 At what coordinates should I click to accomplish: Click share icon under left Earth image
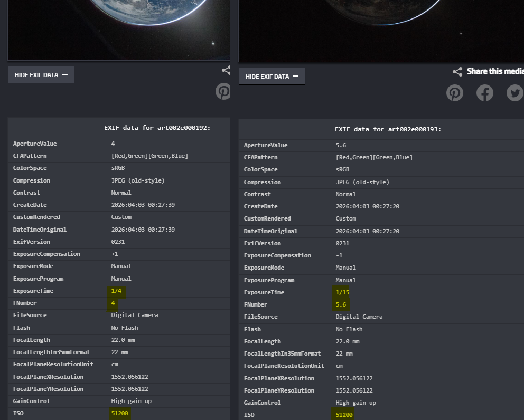click(226, 70)
